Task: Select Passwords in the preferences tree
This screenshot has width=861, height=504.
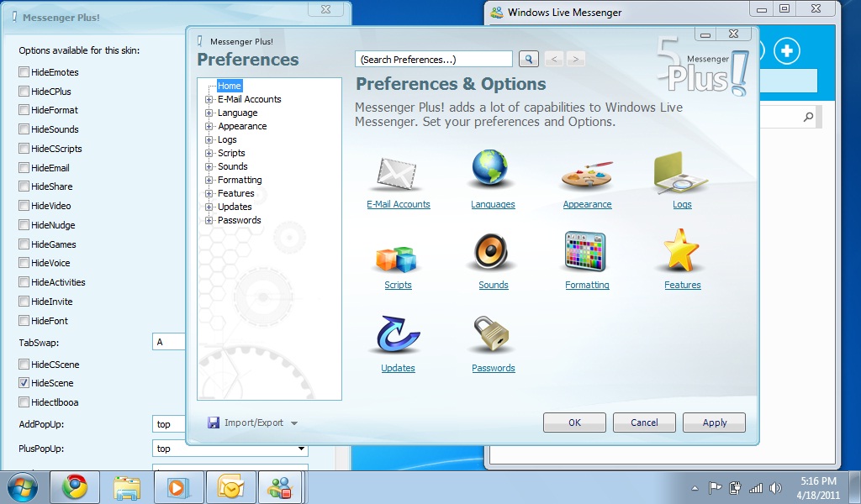Action: click(239, 220)
